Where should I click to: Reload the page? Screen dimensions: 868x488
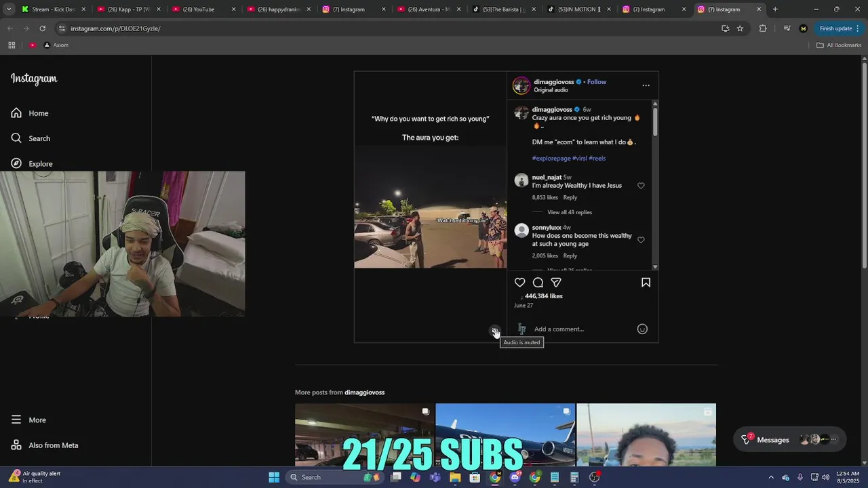point(42,28)
